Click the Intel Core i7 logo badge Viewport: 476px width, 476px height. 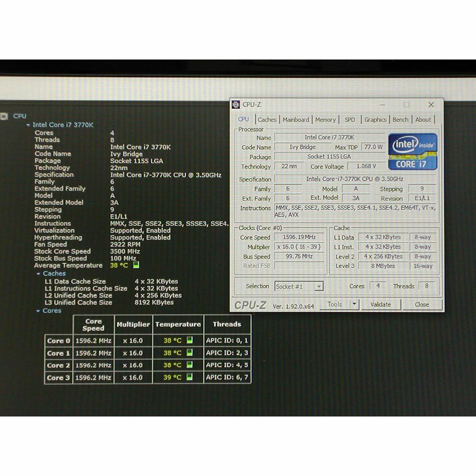[x=413, y=152]
